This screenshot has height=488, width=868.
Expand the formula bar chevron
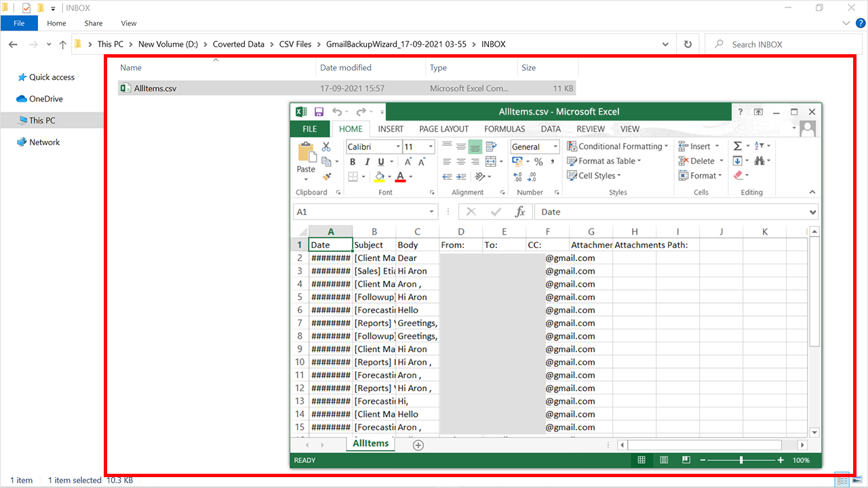(x=813, y=212)
